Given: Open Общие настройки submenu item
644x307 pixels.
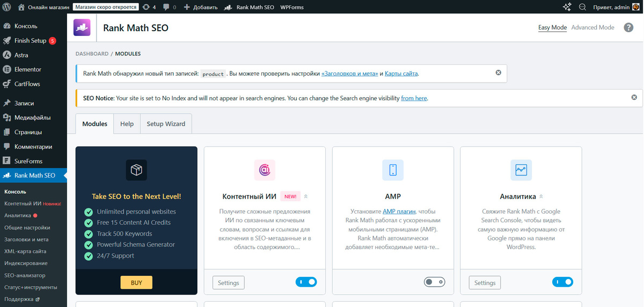Looking at the screenshot, I should pos(27,228).
